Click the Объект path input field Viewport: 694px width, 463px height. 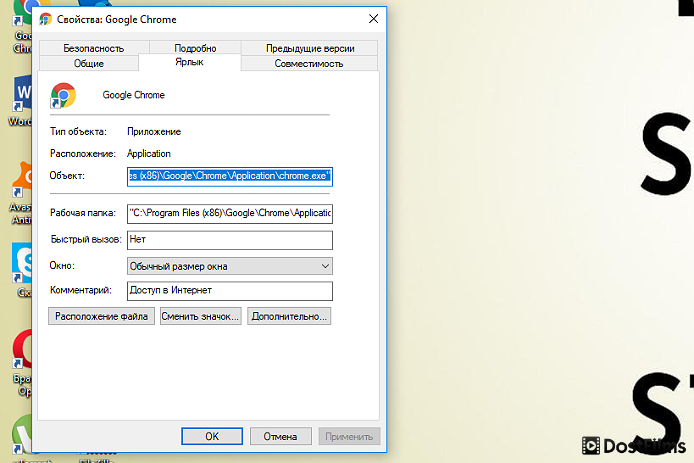click(230, 176)
